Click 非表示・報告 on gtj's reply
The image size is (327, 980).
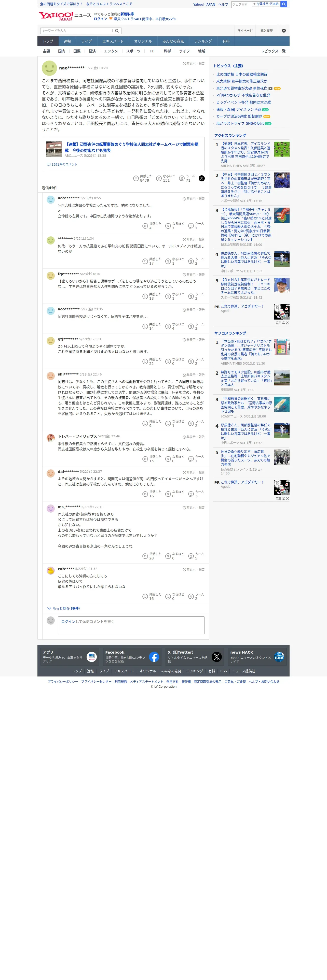194,340
